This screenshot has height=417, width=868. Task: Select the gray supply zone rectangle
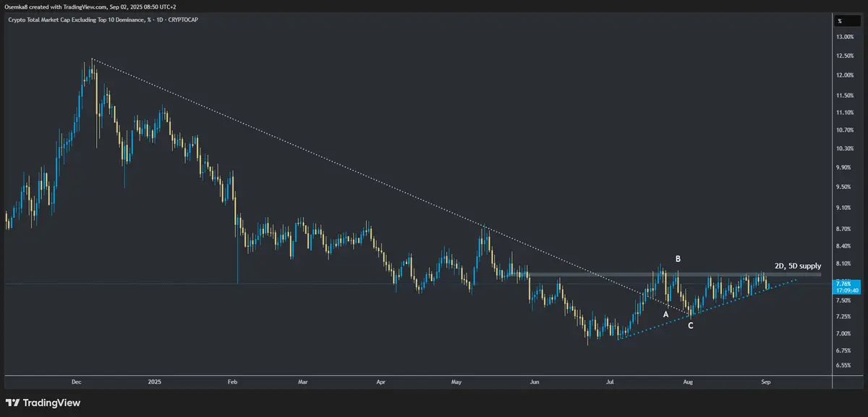[664, 274]
